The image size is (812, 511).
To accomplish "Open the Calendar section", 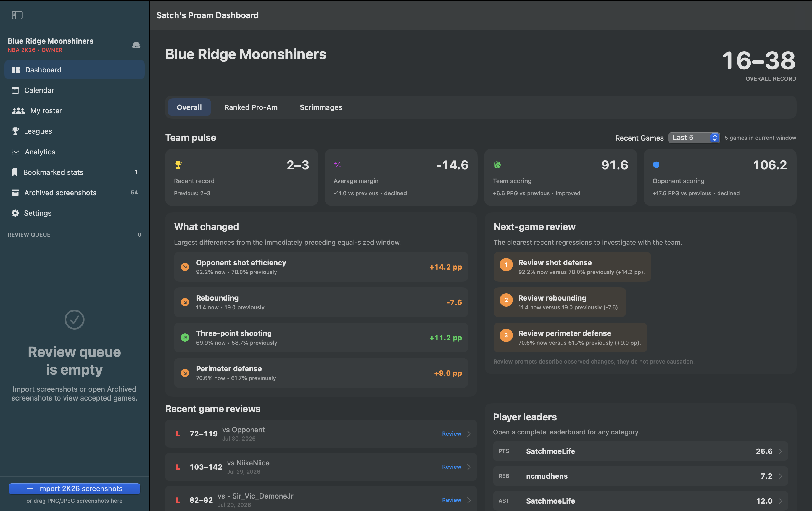I will pos(75,90).
